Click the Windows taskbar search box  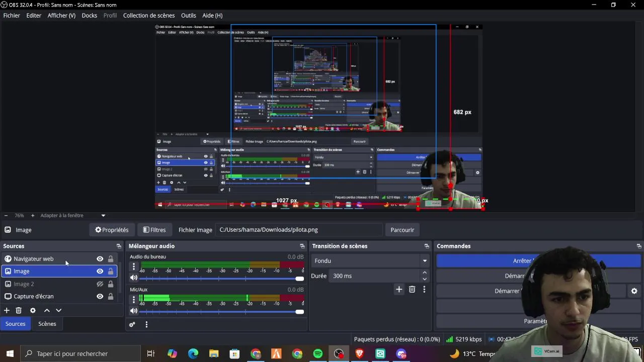(80, 354)
